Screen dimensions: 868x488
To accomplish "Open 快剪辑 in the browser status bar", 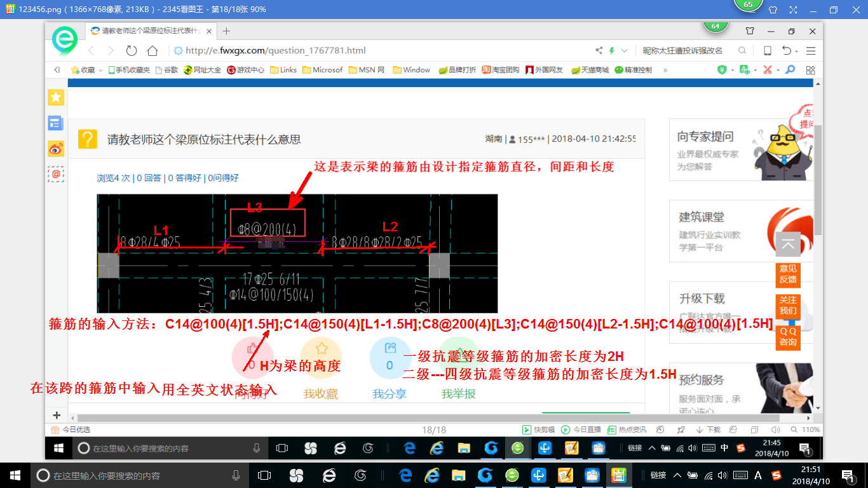I will click(x=539, y=430).
